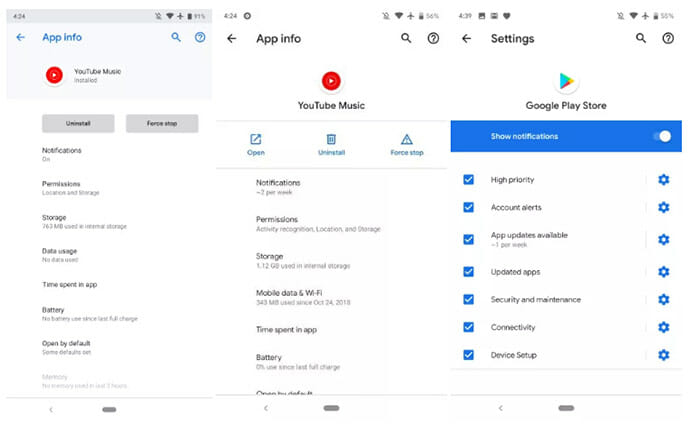Open Notifications '~2 per week' row
Image resolution: width=700 pixels, height=438 pixels.
point(331,187)
